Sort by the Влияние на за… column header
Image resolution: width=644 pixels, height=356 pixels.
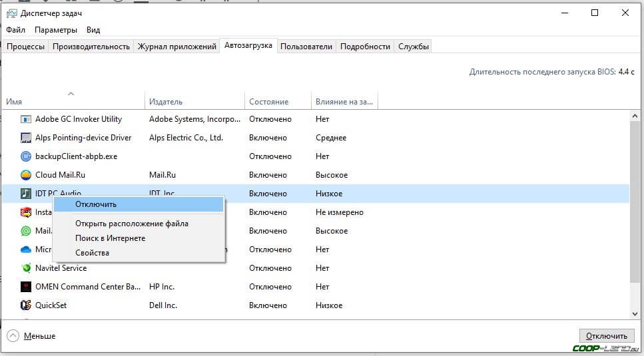click(344, 102)
